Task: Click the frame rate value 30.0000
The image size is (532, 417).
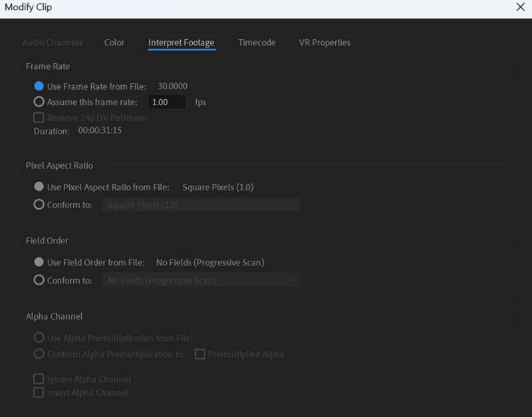Action: pyautogui.click(x=172, y=86)
